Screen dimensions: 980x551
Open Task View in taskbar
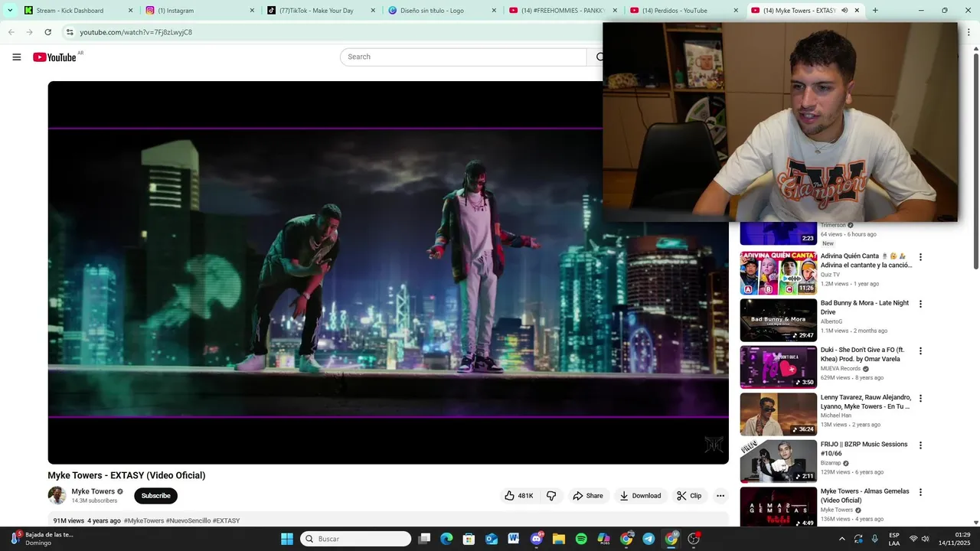pos(424,539)
